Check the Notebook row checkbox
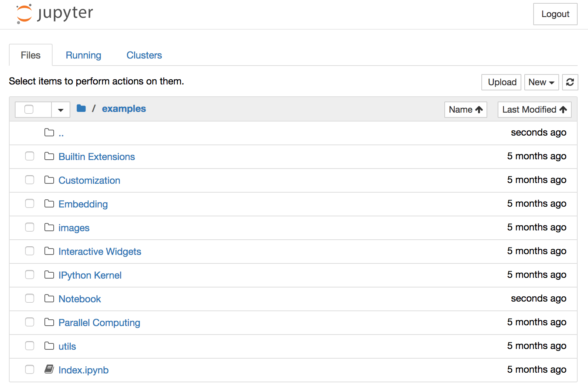This screenshot has height=389, width=588. tap(30, 298)
